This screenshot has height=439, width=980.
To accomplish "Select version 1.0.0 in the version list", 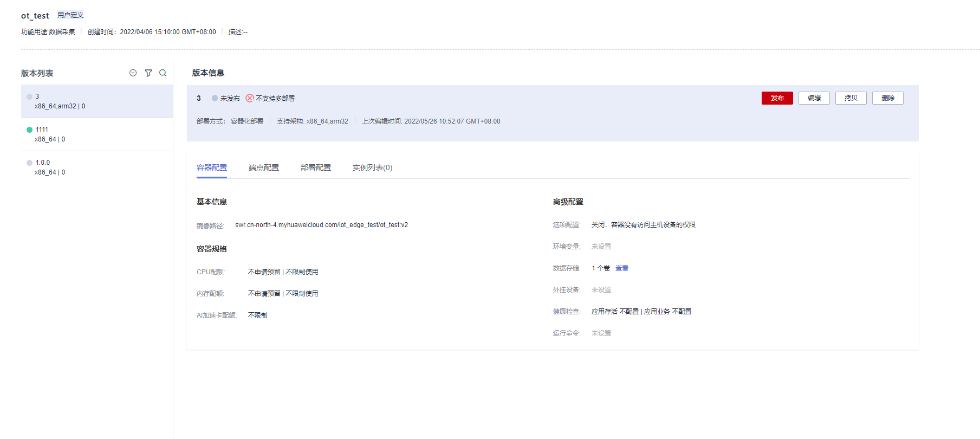I will 97,167.
